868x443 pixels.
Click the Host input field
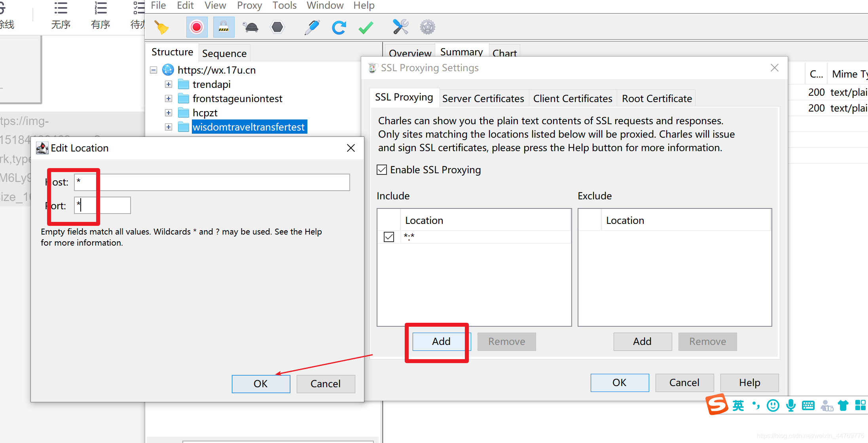pos(212,182)
